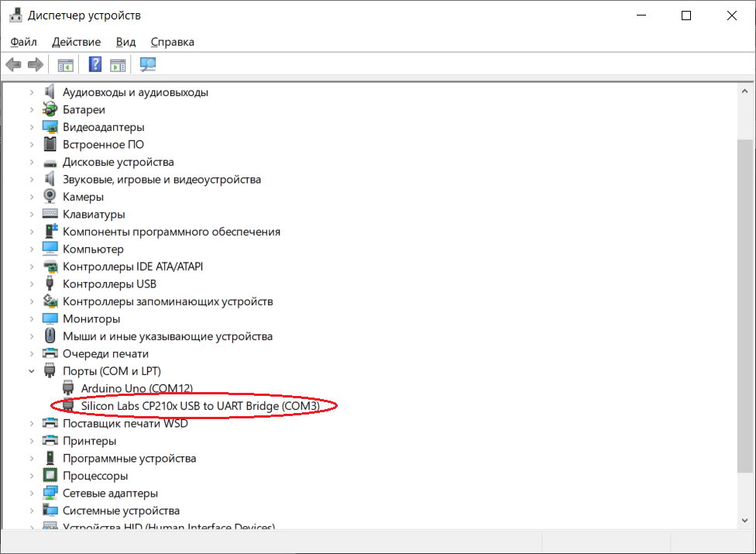Click the scan for hardware changes monitor icon

pyautogui.click(x=147, y=64)
